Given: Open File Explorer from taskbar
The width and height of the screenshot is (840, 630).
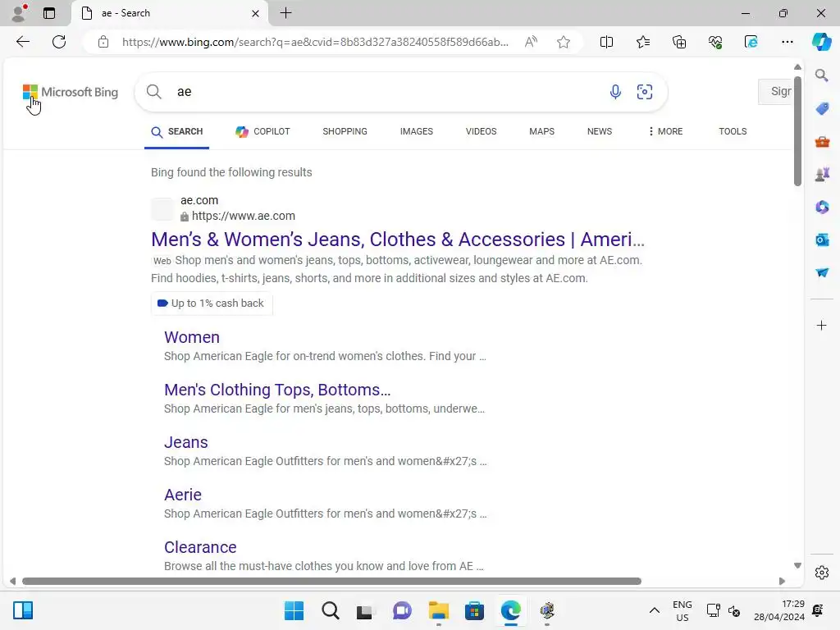Looking at the screenshot, I should click(x=439, y=610).
